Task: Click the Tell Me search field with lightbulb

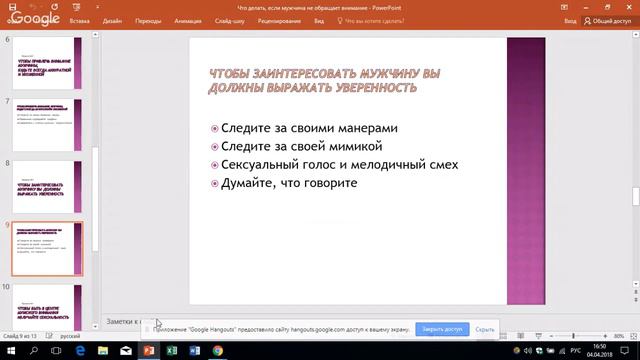Action: [x=371, y=21]
